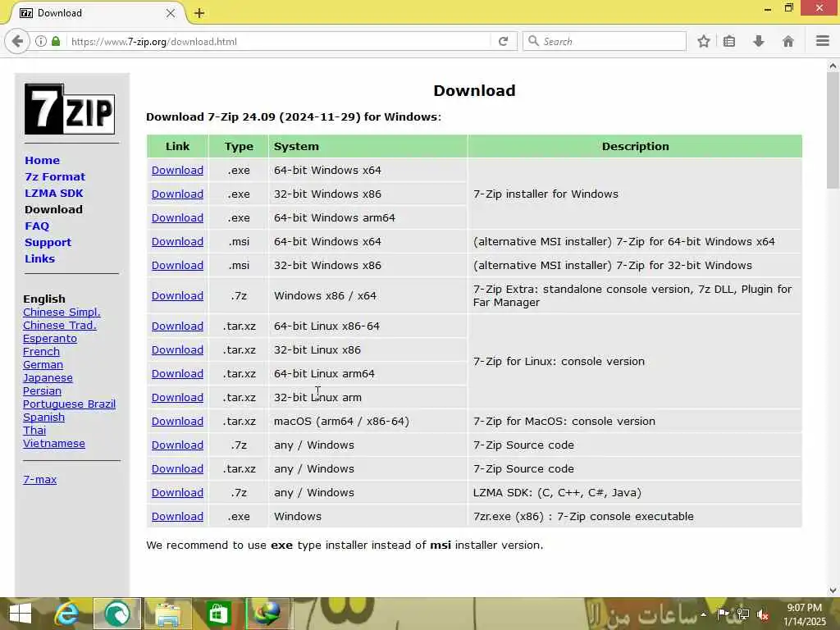Image resolution: width=840 pixels, height=630 pixels.
Task: Switch language to French
Action: [x=41, y=351]
